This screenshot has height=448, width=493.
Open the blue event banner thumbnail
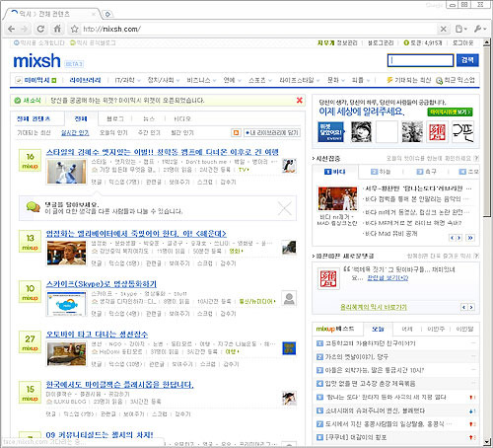(330, 132)
